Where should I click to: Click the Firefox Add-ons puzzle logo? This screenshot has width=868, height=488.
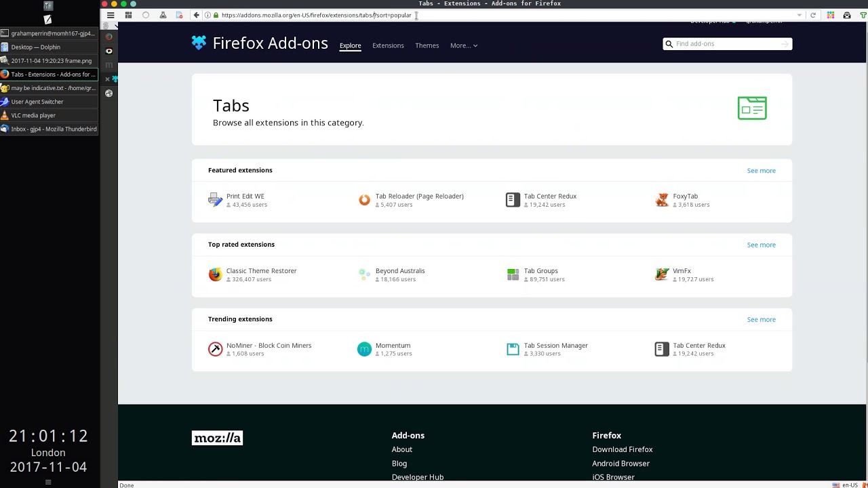coord(199,43)
